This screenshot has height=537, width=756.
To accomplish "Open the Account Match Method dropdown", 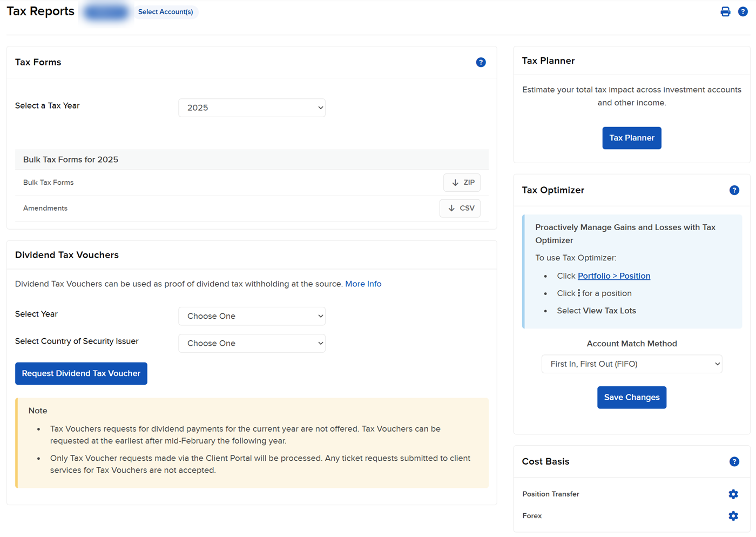I will pos(632,364).
